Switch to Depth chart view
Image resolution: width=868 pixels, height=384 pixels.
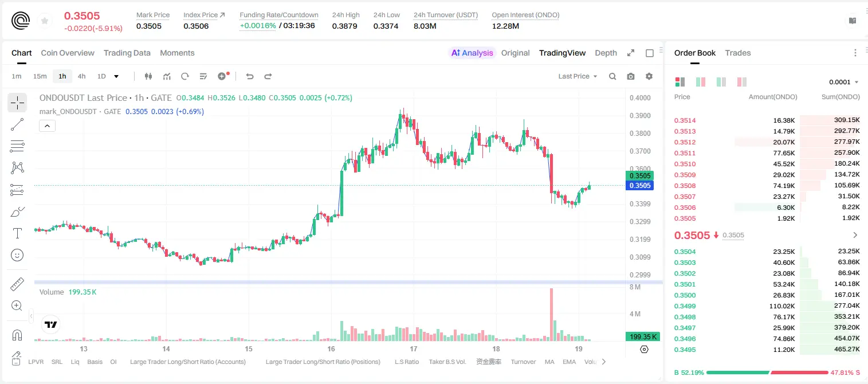coord(606,53)
